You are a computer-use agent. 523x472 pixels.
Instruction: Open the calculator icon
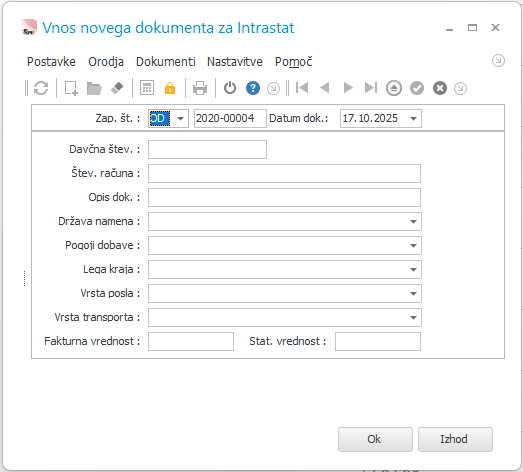(x=147, y=88)
